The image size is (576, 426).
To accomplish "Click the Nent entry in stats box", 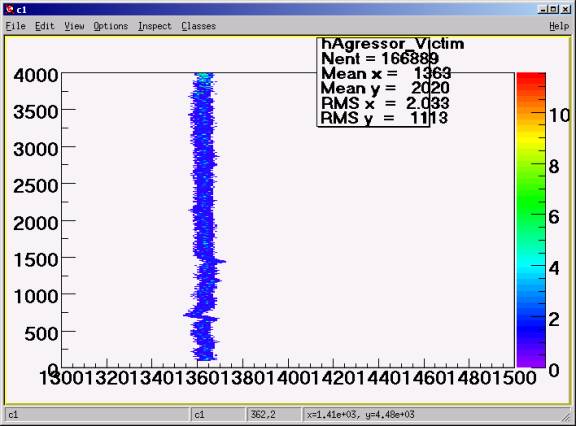I will tap(379, 58).
